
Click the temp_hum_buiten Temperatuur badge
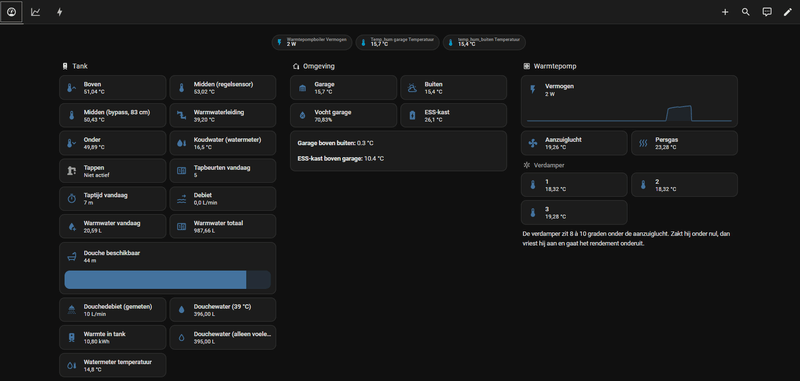point(484,42)
